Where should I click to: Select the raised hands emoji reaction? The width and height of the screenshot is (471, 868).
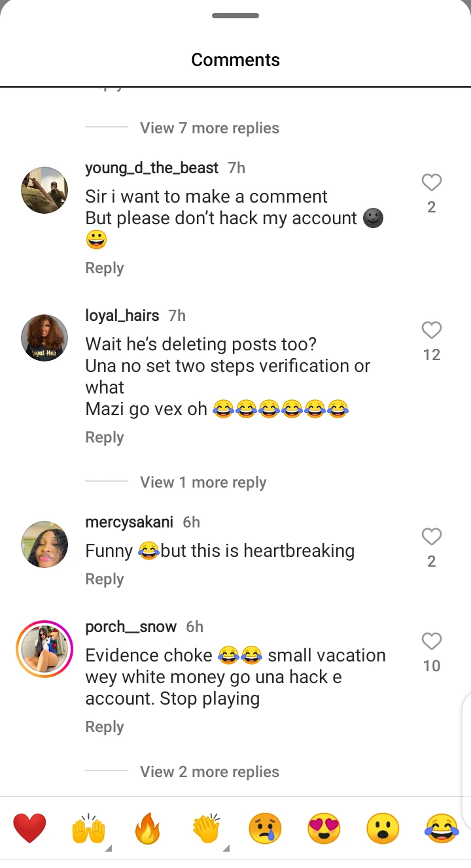(88, 829)
